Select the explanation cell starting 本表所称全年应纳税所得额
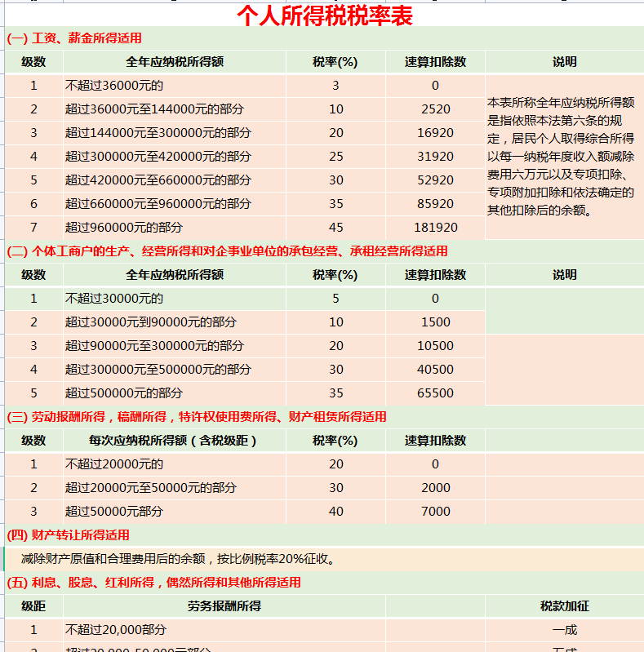 coord(565,157)
